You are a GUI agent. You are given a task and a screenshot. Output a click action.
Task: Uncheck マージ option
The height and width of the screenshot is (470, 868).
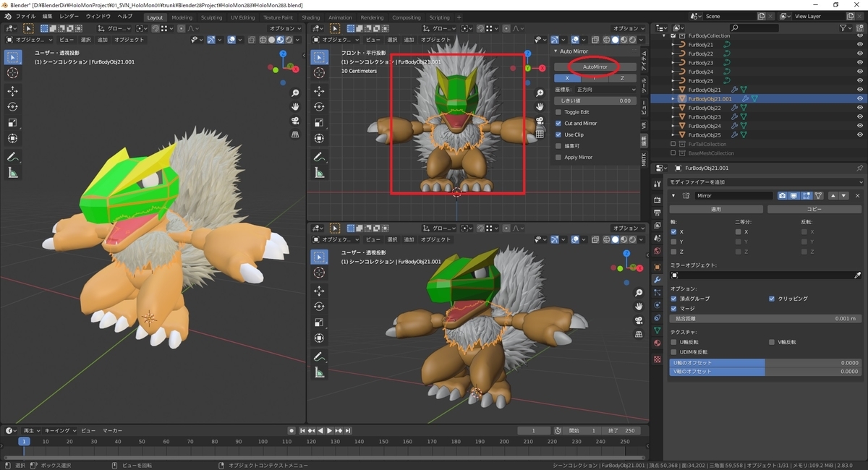point(674,308)
